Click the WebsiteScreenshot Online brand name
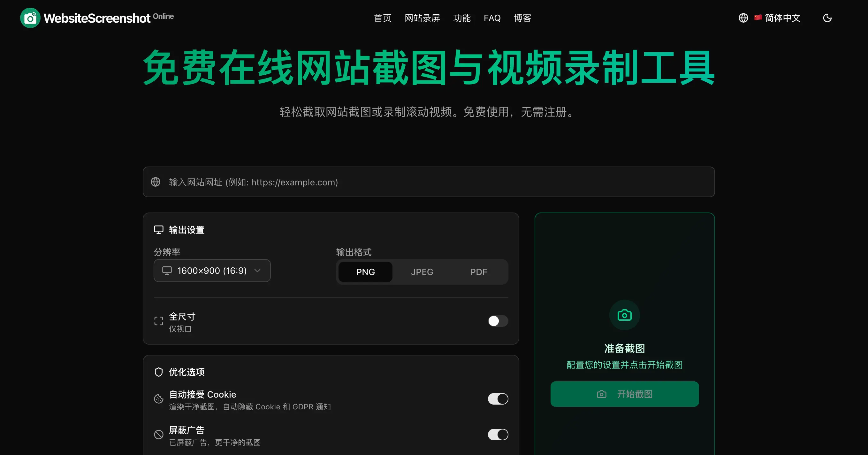The width and height of the screenshot is (868, 455). click(x=109, y=18)
